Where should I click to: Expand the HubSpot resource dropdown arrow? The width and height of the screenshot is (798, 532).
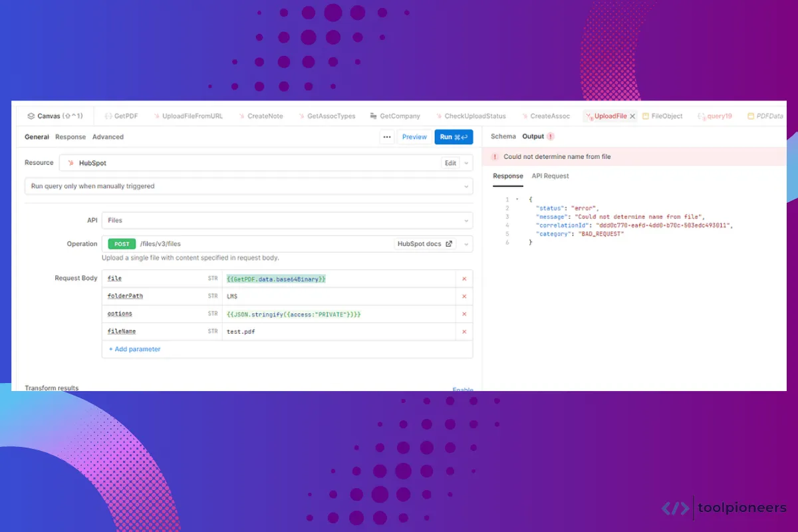(467, 163)
